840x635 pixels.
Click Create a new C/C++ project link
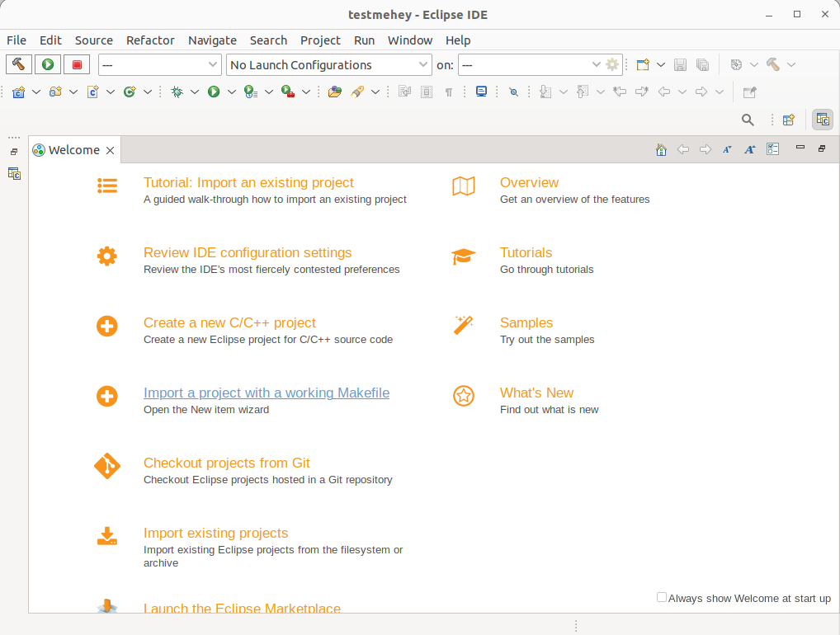[229, 322]
